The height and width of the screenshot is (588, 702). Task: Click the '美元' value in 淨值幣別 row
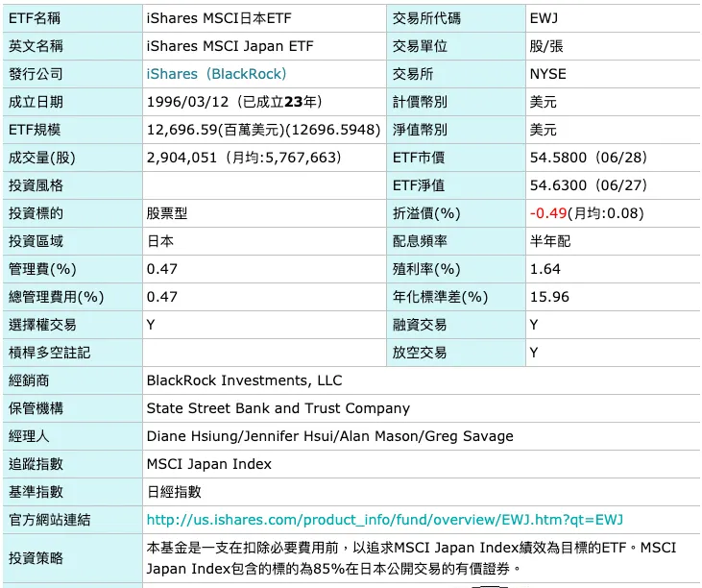point(544,130)
